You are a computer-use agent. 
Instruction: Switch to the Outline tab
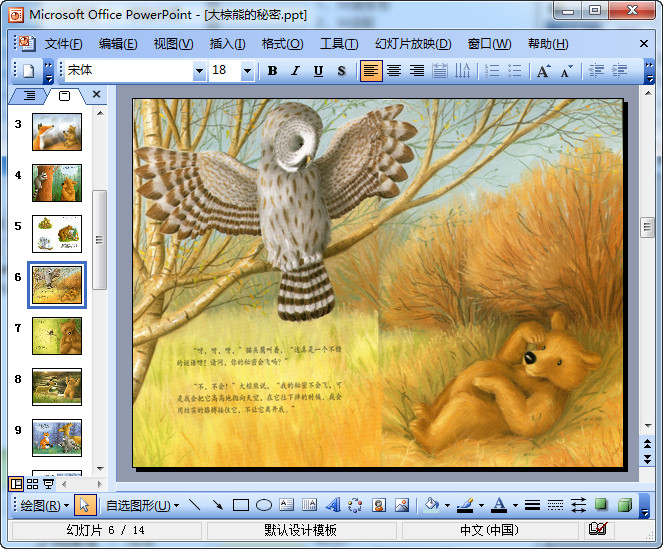click(x=29, y=96)
